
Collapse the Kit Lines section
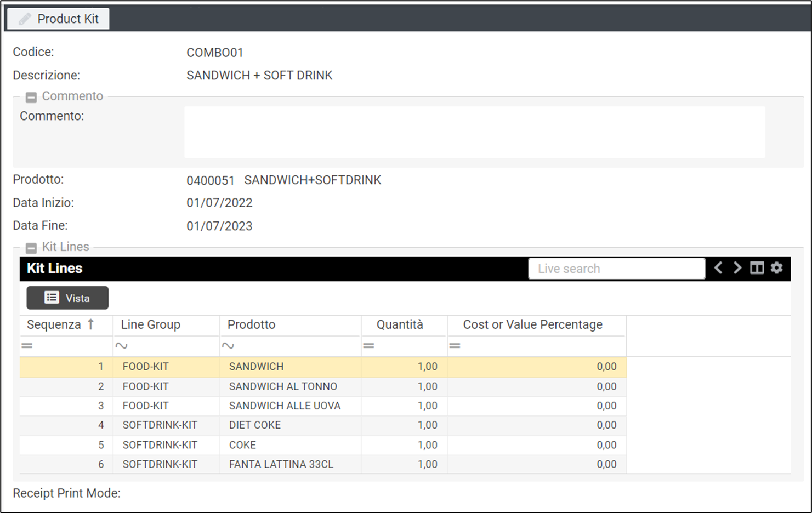coord(31,248)
